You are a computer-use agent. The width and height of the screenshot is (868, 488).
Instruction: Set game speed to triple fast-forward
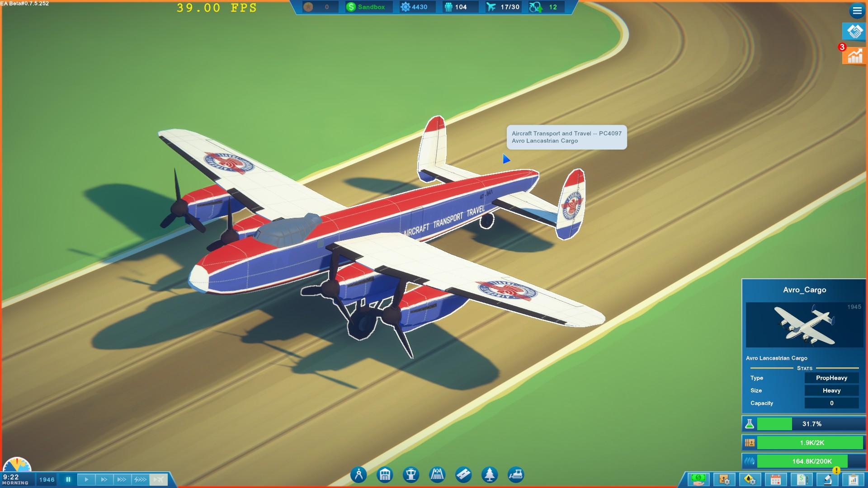[x=122, y=479]
